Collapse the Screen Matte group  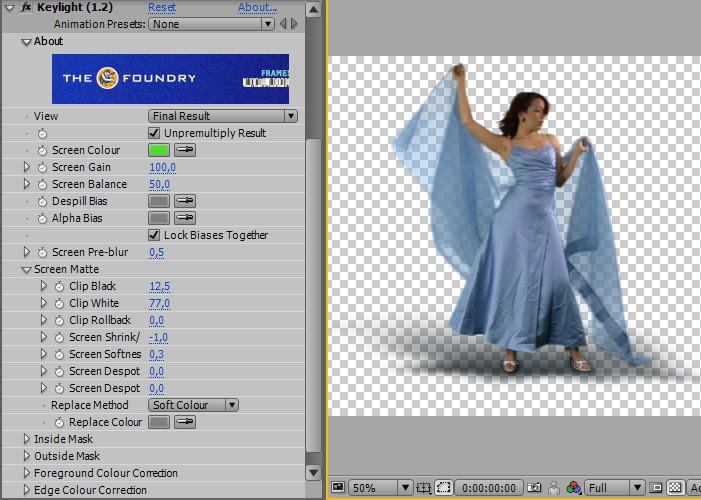pyautogui.click(x=26, y=270)
